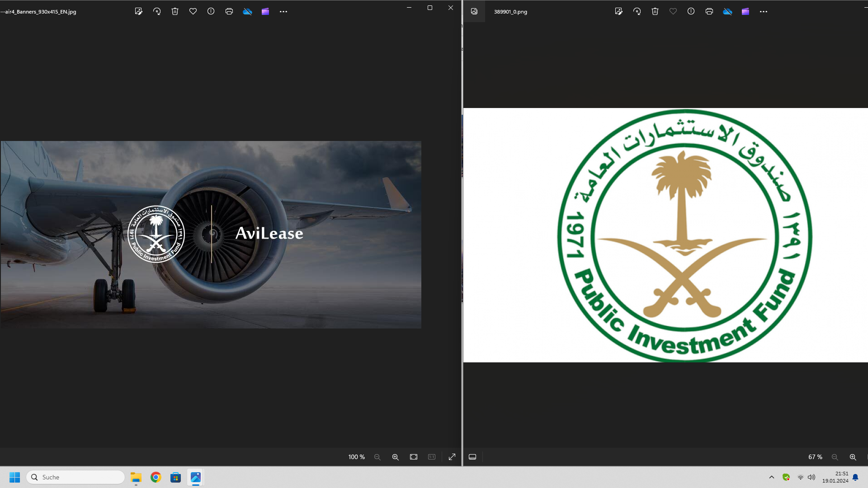Open Microsoft Store from the taskbar
Viewport: 868px width, 488px height.
176,477
